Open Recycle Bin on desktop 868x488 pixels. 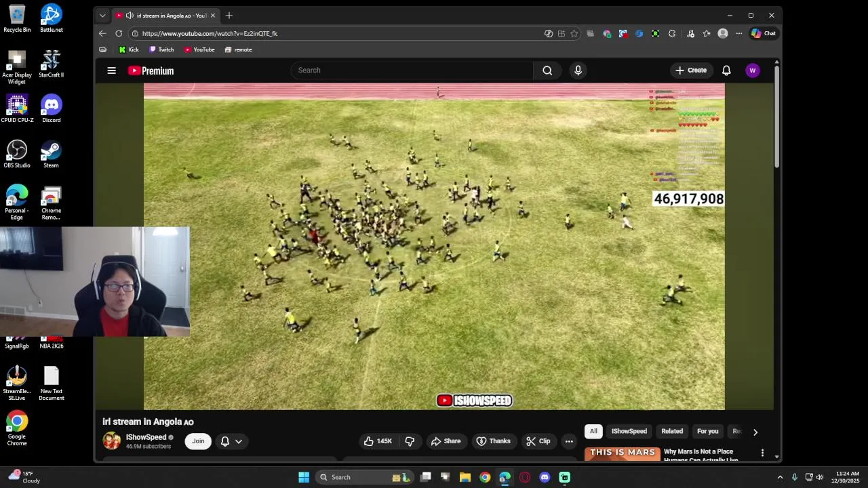click(x=17, y=18)
